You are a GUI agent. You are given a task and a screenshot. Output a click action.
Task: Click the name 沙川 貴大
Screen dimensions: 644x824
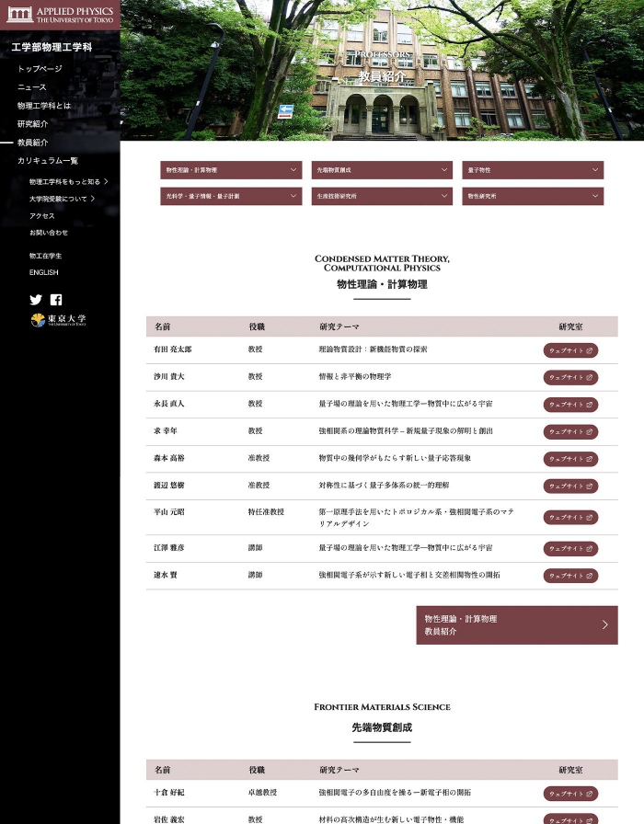(x=168, y=376)
